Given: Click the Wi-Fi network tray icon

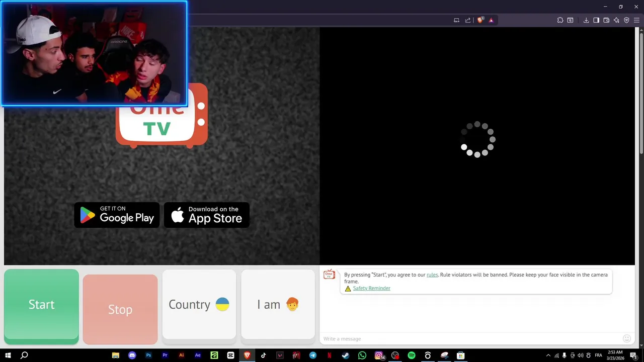Looking at the screenshot, I should (x=556, y=355).
